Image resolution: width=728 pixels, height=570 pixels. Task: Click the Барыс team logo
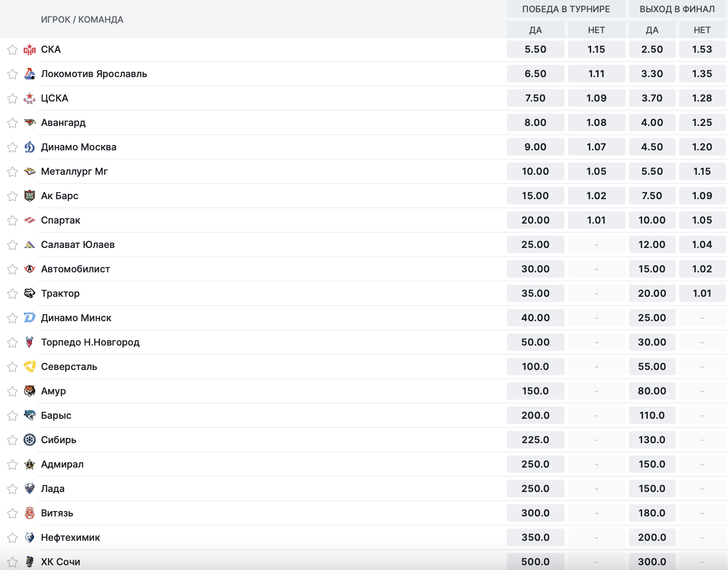[x=30, y=416]
